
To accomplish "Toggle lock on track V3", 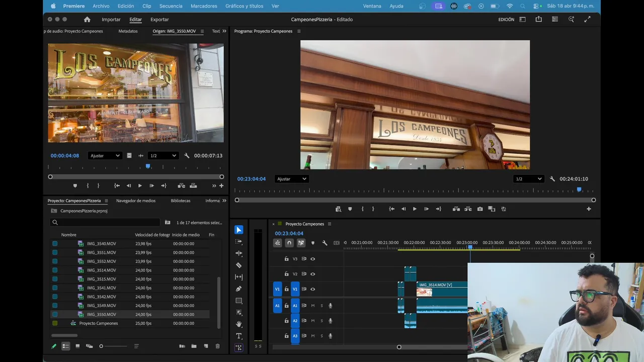I will point(286,259).
